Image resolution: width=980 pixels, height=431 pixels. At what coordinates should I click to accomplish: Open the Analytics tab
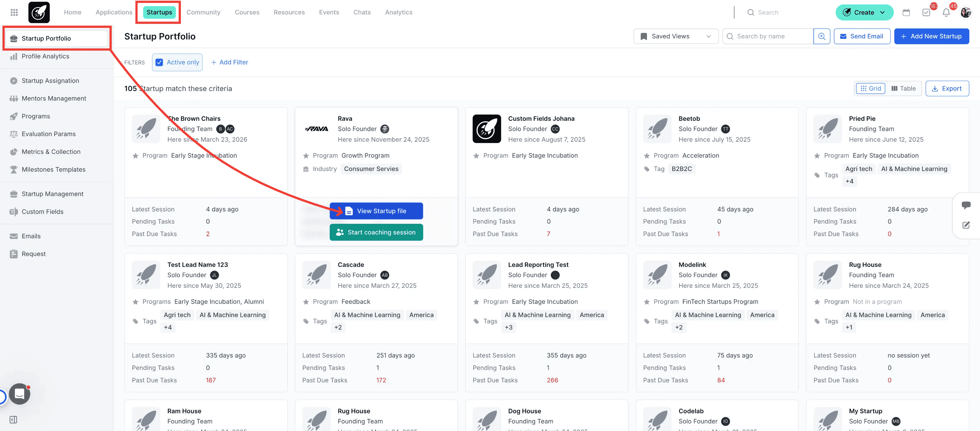(x=399, y=12)
